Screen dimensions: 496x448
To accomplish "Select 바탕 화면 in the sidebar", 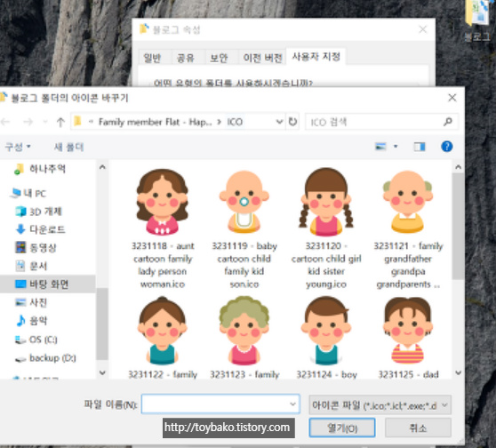I will click(47, 284).
